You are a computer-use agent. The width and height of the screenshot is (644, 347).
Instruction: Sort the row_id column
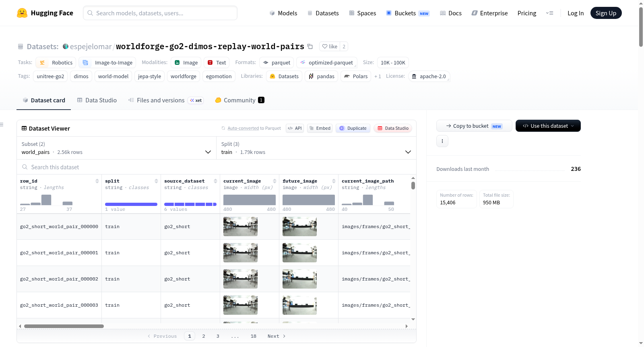pos(97,181)
